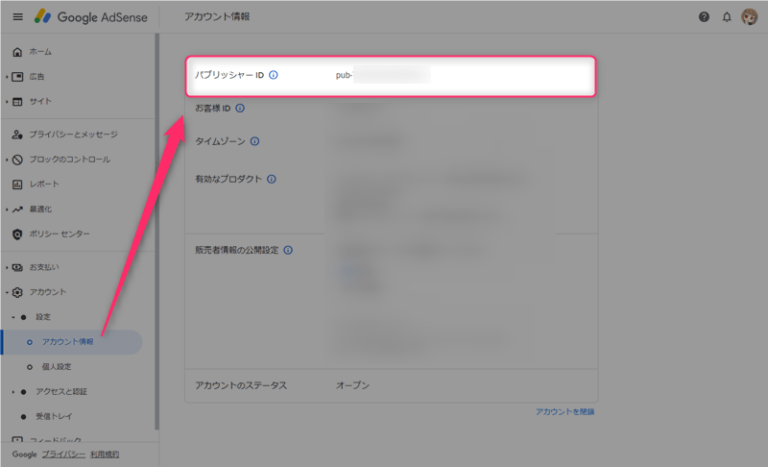Open the help question mark icon
The image size is (768, 467).
pyautogui.click(x=704, y=17)
